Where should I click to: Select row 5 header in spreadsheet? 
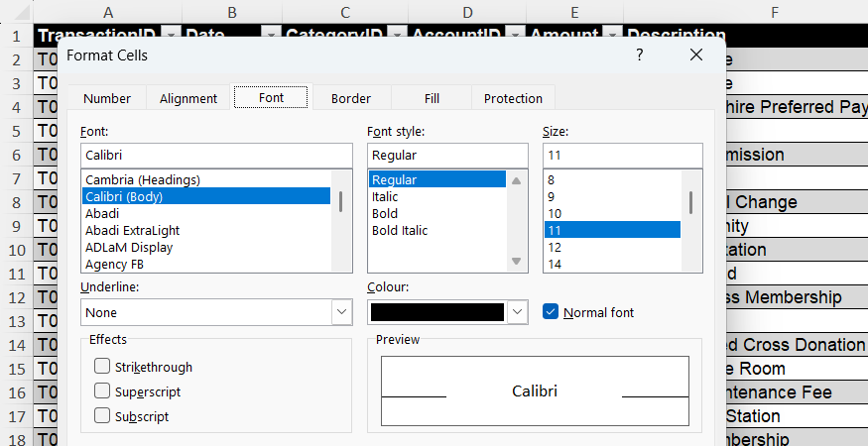click(x=17, y=131)
